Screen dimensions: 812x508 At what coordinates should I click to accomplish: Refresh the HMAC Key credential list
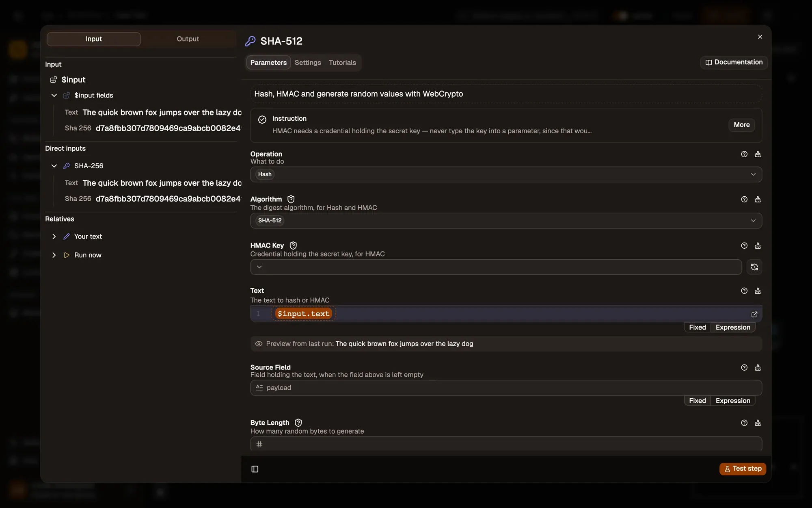pyautogui.click(x=754, y=267)
